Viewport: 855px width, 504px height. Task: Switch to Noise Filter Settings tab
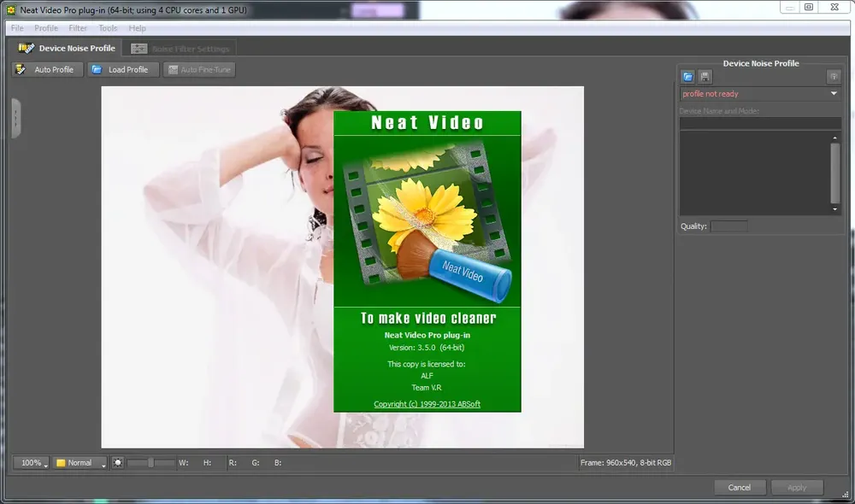pyautogui.click(x=180, y=49)
